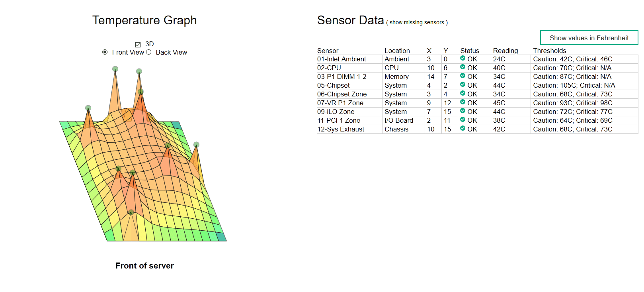
Task: Click the 06-Chipset Zone sensor row
Action: 477,94
